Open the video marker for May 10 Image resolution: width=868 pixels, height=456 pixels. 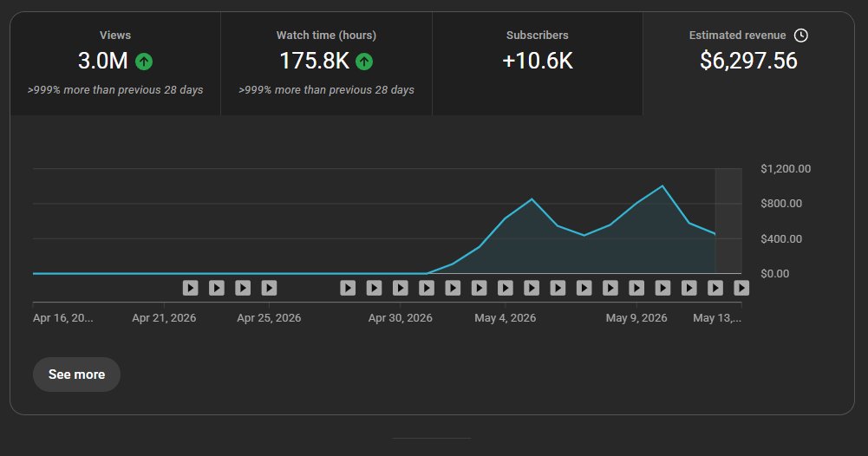(x=662, y=288)
